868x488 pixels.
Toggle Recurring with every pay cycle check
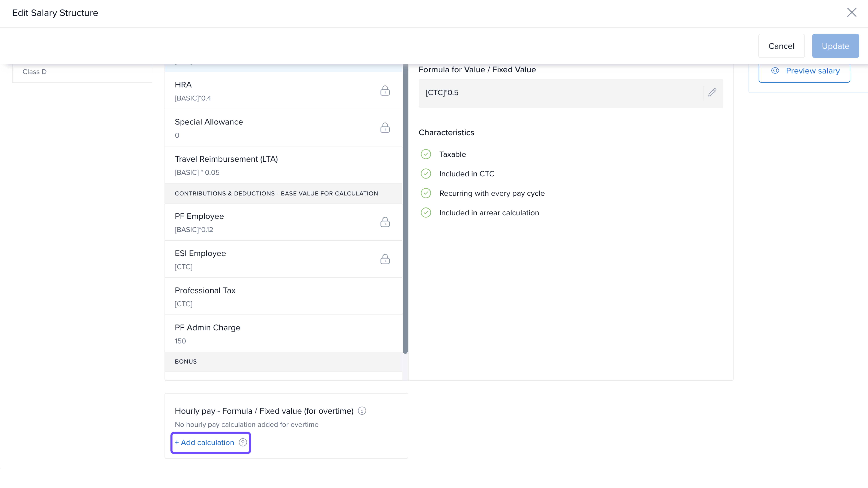point(426,193)
